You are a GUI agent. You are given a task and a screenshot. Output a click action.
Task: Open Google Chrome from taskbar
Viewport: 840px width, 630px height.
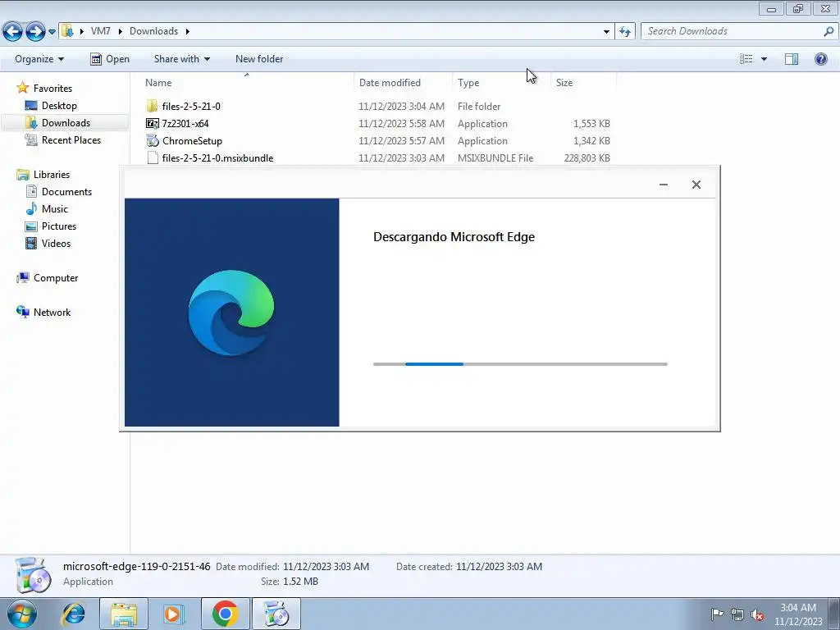tap(225, 614)
